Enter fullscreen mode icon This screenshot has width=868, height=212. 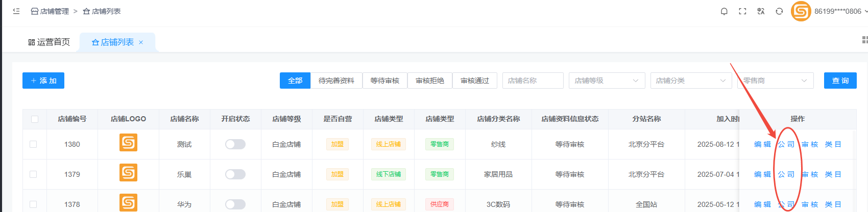point(742,11)
